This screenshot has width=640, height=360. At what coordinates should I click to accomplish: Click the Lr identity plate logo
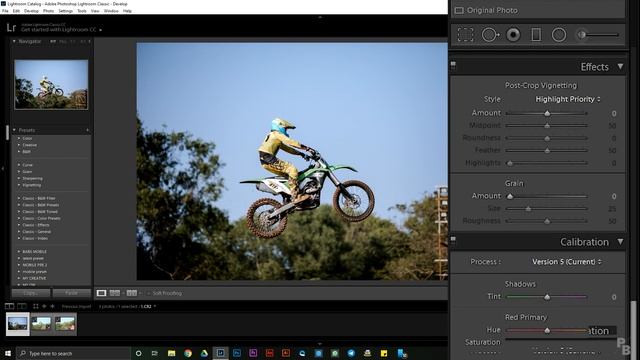(11, 28)
